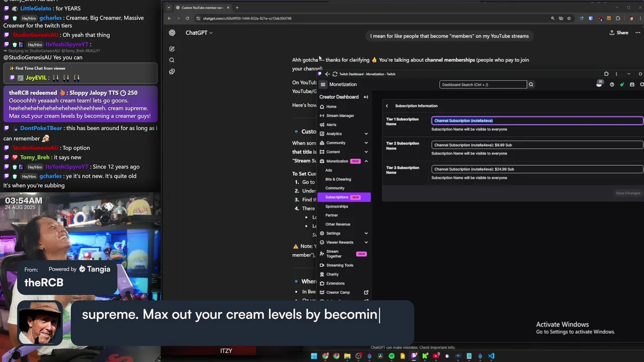
Task: Go back from Subscription Information
Action: click(387, 106)
